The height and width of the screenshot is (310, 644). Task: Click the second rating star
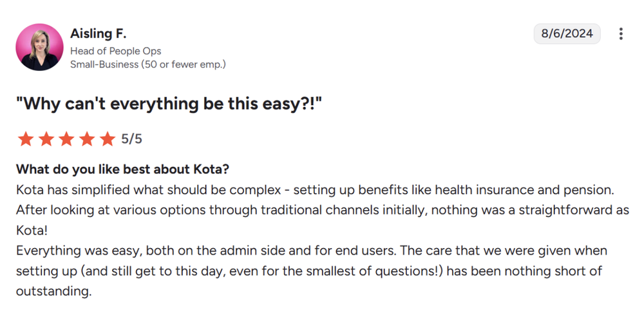[x=46, y=139]
